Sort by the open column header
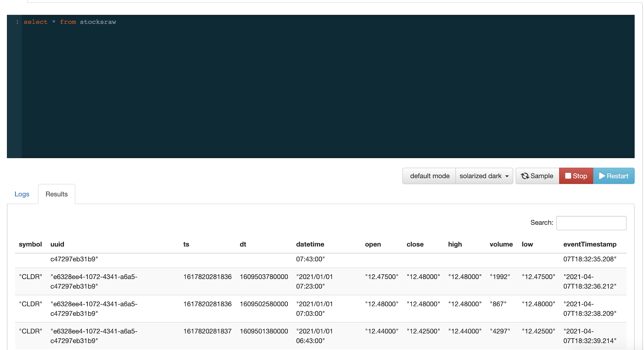The height and width of the screenshot is (350, 644). tap(373, 244)
